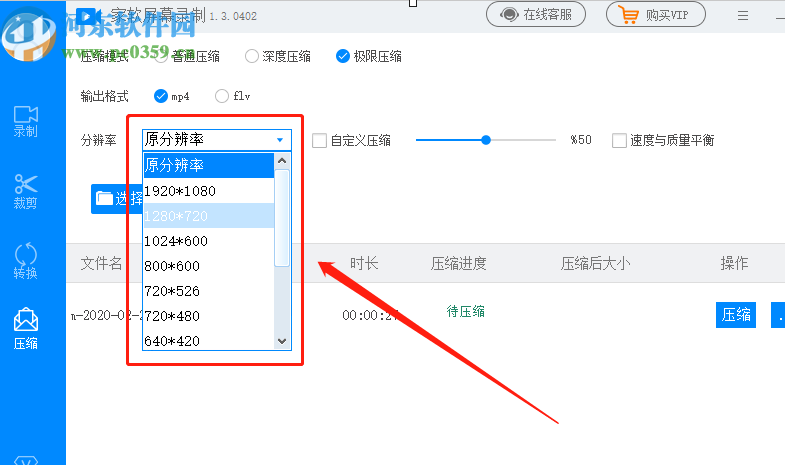Select 1920*1080 resolution option

pos(209,191)
